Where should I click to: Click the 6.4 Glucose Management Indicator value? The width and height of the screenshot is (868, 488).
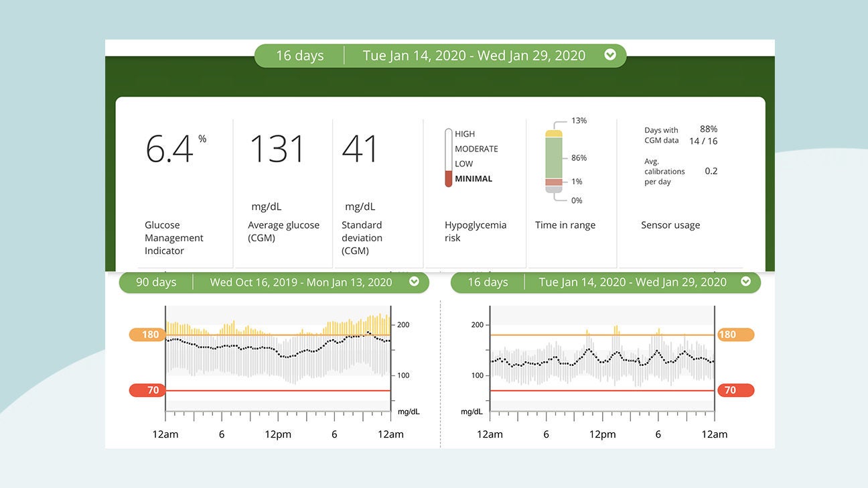[169, 149]
